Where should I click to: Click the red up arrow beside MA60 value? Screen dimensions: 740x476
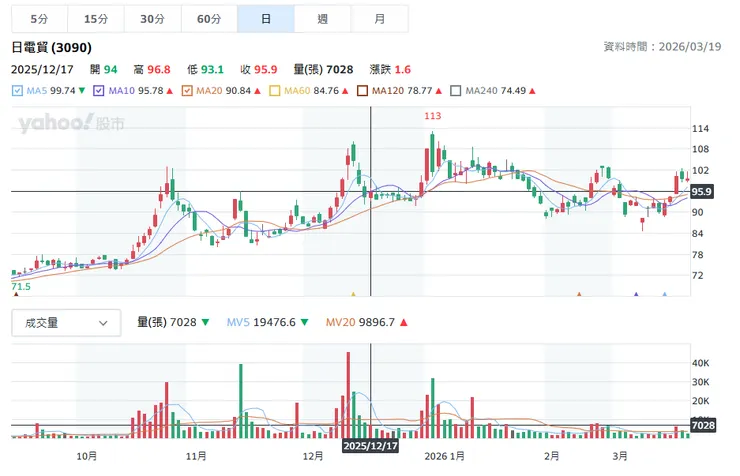345,91
